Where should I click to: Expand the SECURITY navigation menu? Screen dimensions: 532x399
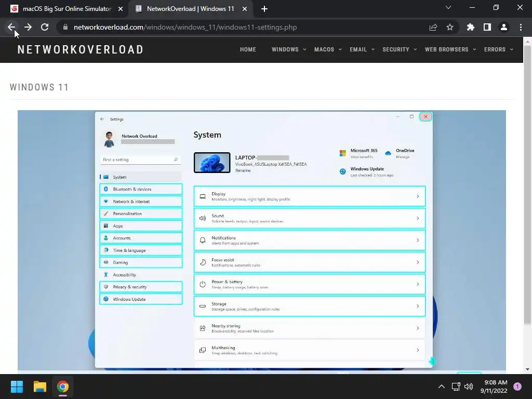[400, 49]
